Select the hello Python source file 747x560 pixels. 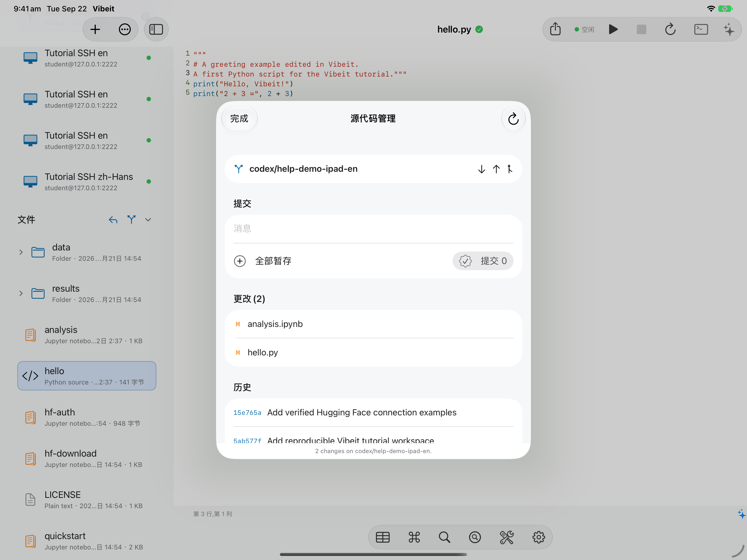tap(87, 376)
